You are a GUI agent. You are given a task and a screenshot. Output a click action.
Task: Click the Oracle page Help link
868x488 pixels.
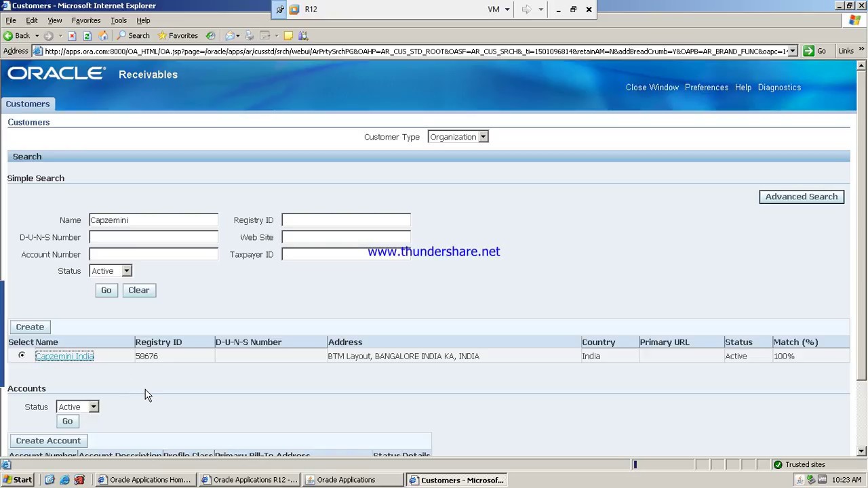[743, 87]
